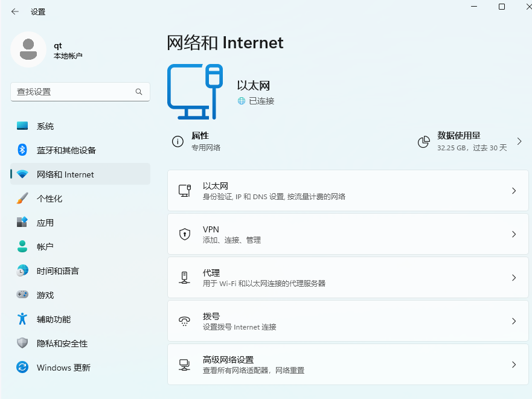This screenshot has height=399, width=532.
Task: Open 拨号 settings via row chevron
Action: (514, 321)
